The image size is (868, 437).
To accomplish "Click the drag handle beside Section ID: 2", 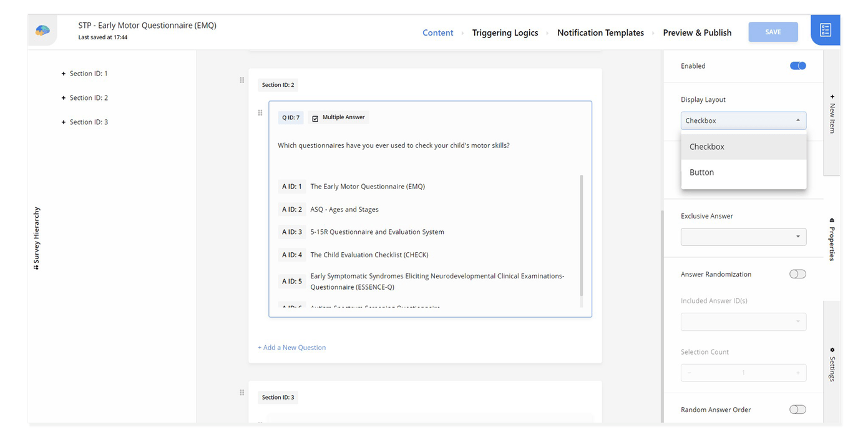I will pyautogui.click(x=242, y=80).
